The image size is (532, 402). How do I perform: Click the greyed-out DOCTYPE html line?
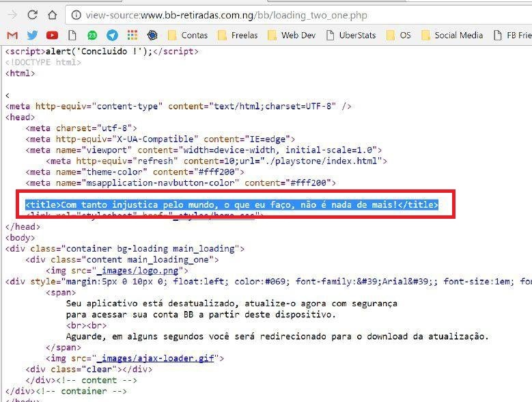coord(43,62)
